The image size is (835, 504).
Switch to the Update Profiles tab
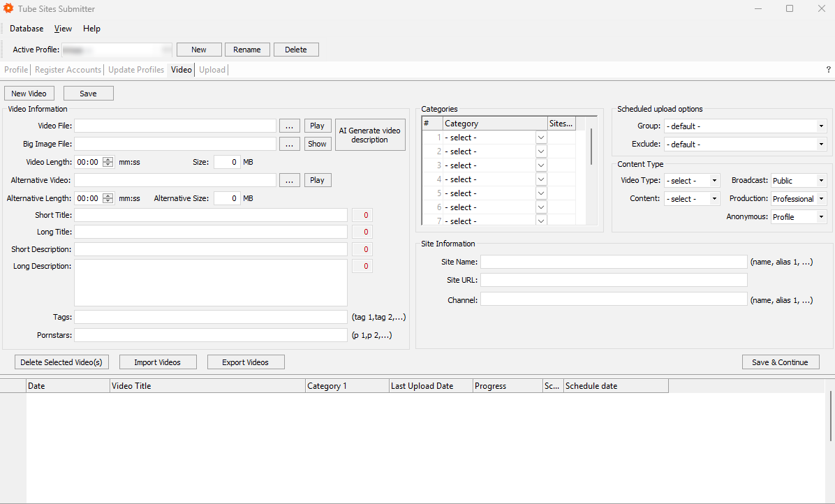point(136,70)
